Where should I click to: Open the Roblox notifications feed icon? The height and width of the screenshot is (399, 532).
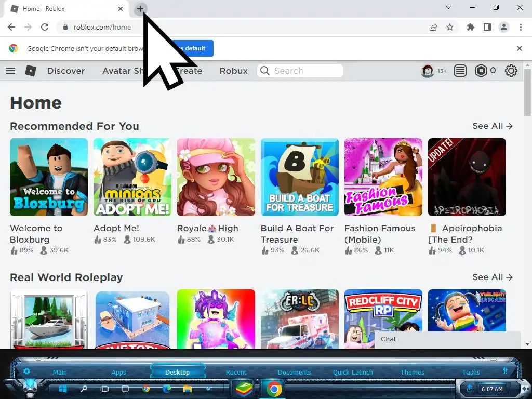460,71
